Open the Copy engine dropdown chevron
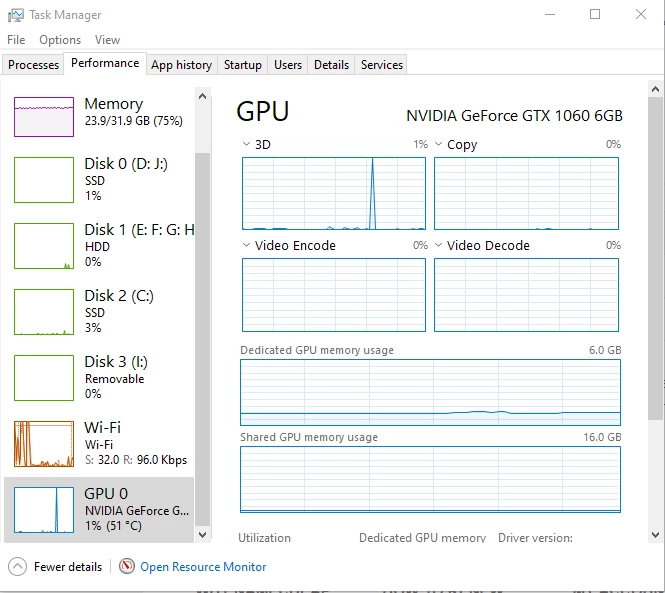The width and height of the screenshot is (665, 593). (439, 144)
